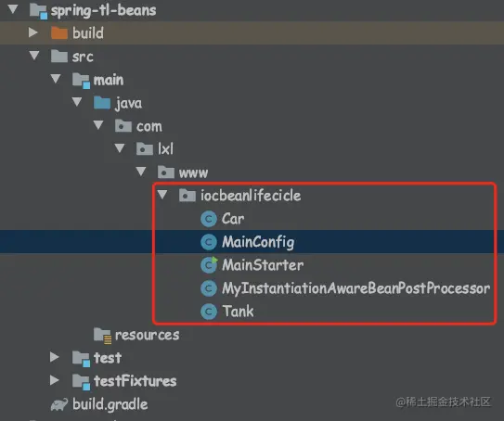Click the Tank class icon
Image resolution: width=504 pixels, height=421 pixels.
(x=209, y=312)
